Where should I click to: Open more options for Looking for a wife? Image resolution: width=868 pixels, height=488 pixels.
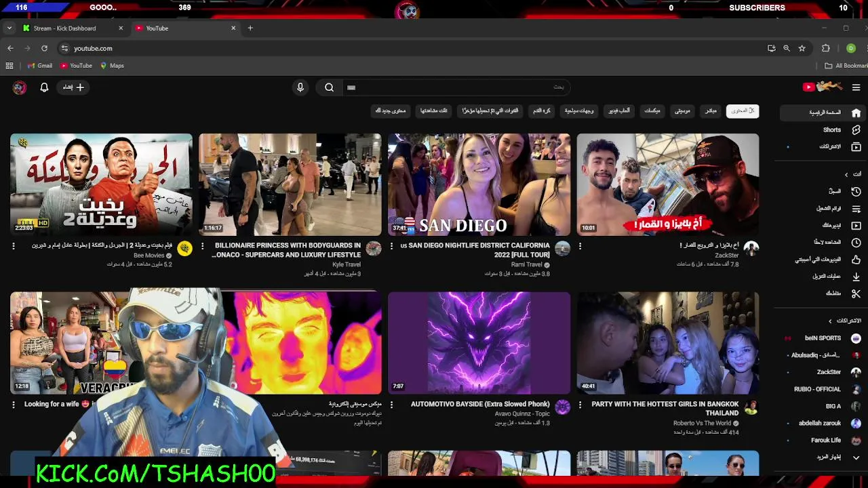coord(14,405)
